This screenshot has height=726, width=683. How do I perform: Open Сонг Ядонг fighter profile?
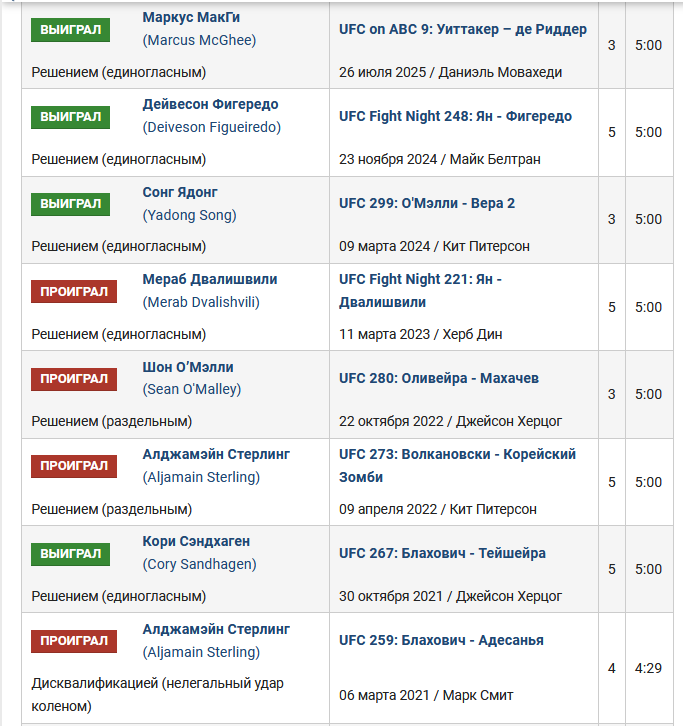click(x=180, y=192)
